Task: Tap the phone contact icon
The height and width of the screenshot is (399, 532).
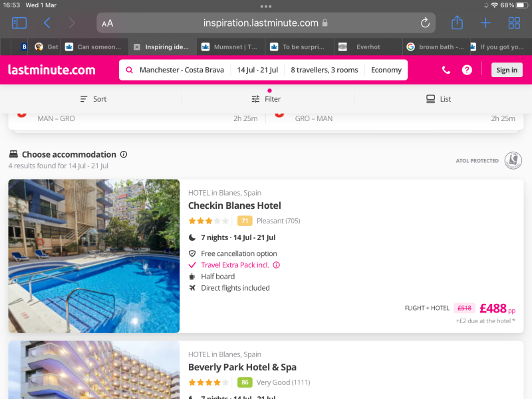Action: point(446,70)
